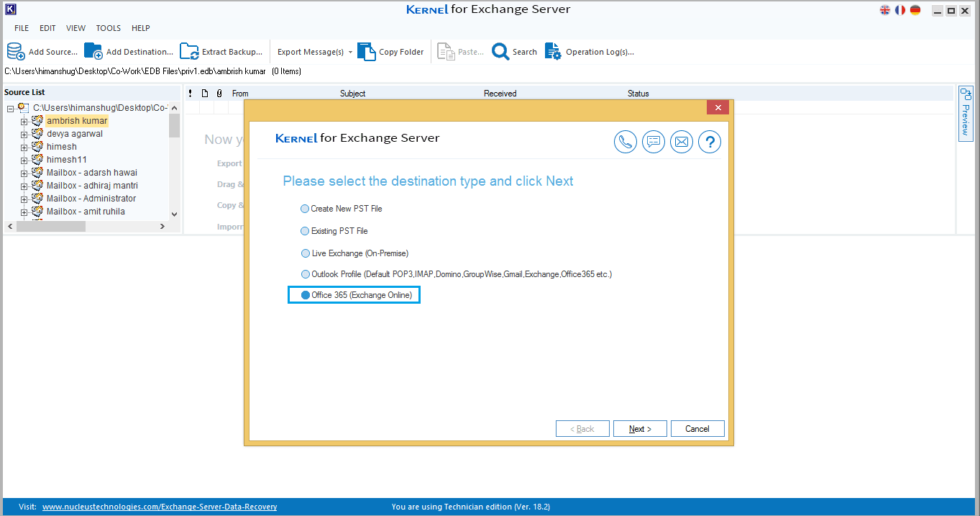Select the Mailbox - adhiraj mantri item
The image size is (980, 516).
[92, 186]
